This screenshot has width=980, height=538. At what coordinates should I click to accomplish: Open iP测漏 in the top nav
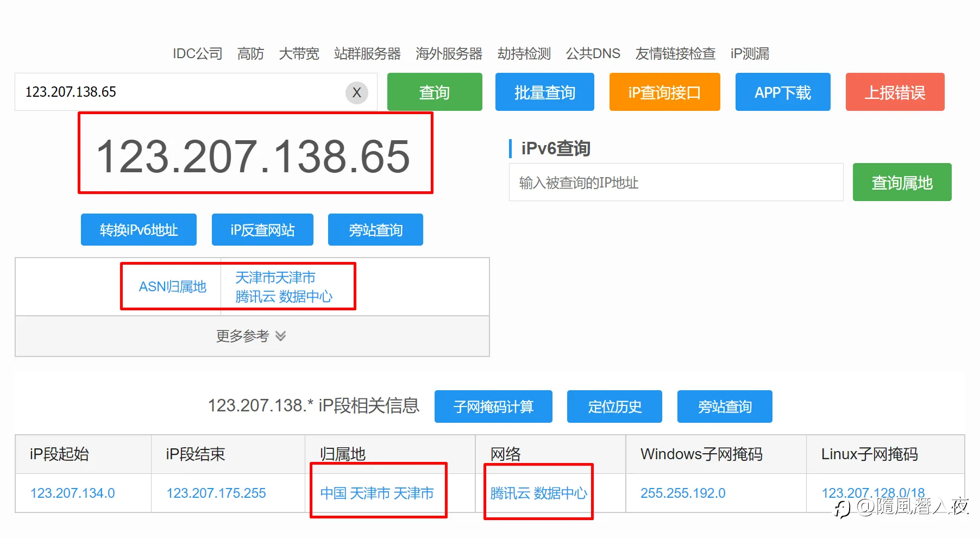750,53
